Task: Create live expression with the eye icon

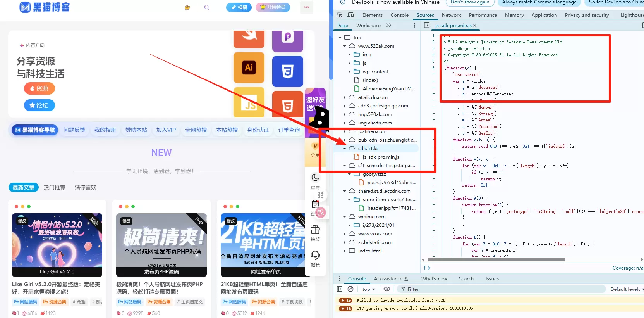Action: (x=386, y=289)
